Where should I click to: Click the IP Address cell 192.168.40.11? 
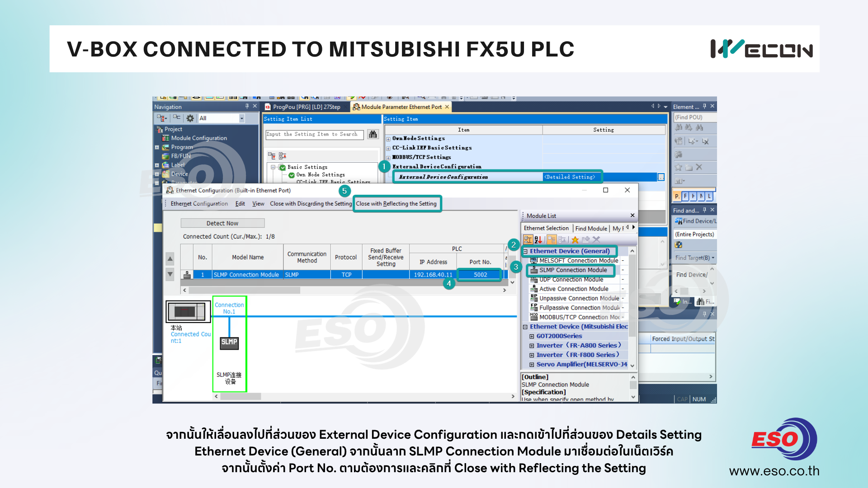pos(433,275)
